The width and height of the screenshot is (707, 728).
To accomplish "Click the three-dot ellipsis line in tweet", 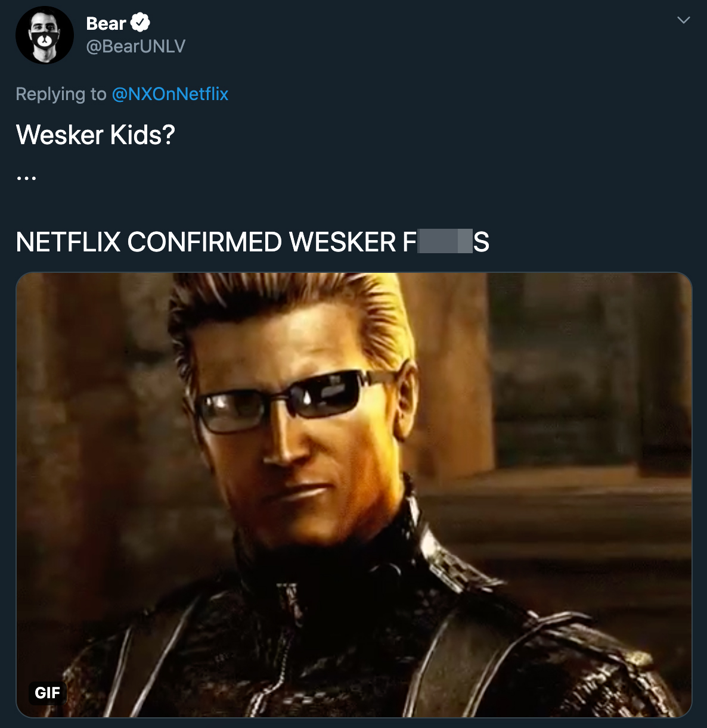I will pyautogui.click(x=26, y=178).
